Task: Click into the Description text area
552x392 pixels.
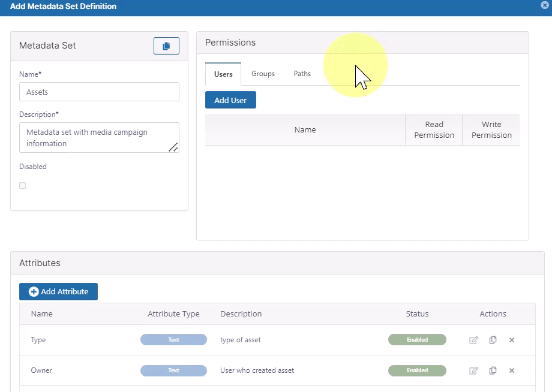Action: [96, 138]
